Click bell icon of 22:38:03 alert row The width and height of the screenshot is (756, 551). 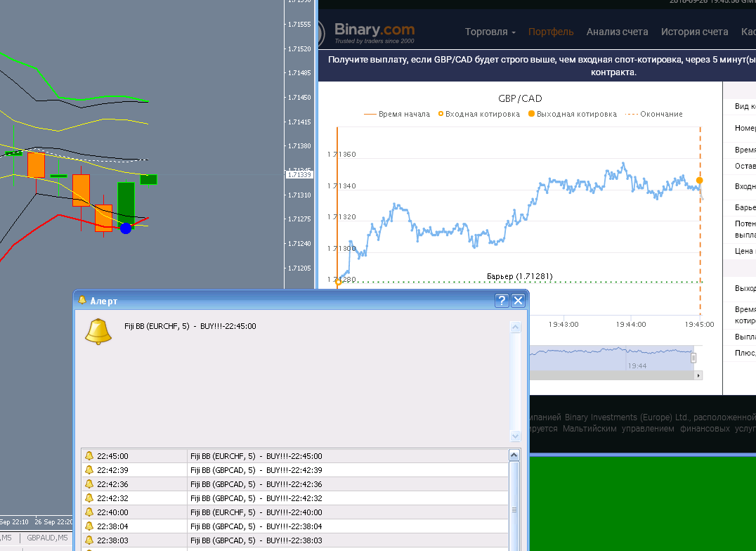pos(89,540)
